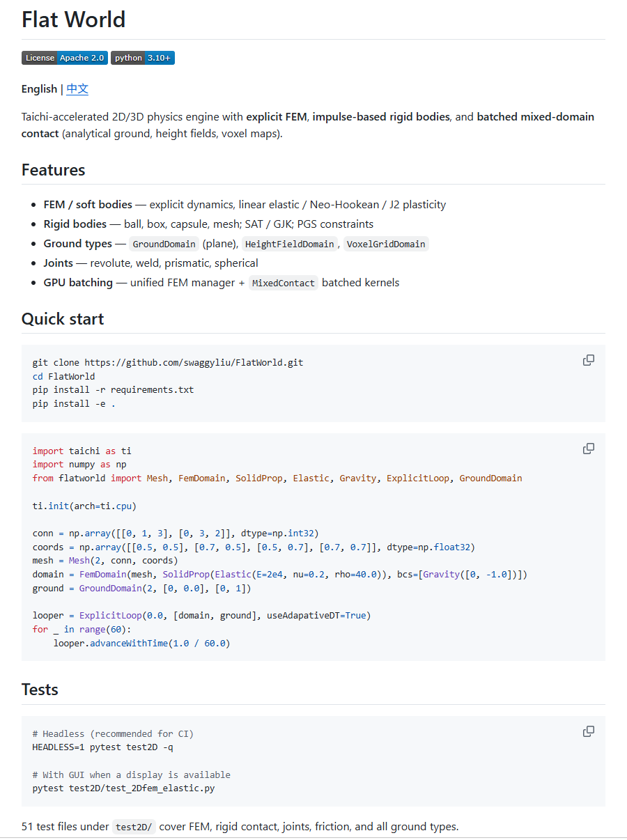Click the HeightFieldDomain inline code tag
The image size is (627, 840).
click(290, 244)
